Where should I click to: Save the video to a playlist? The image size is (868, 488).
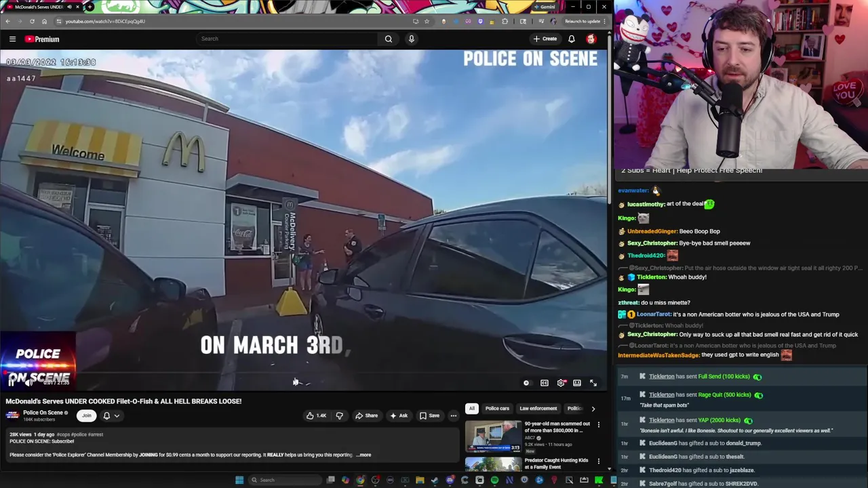(429, 415)
